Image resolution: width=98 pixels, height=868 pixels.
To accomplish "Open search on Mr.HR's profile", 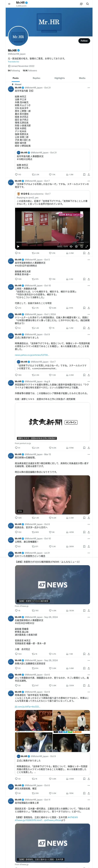I will (x=88, y=4).
